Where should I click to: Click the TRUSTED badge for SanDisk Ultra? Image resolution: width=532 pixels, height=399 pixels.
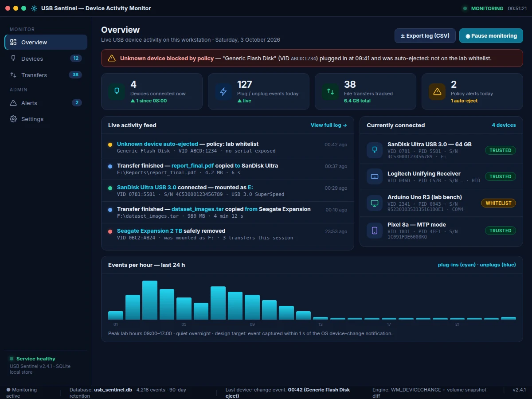(x=501, y=150)
